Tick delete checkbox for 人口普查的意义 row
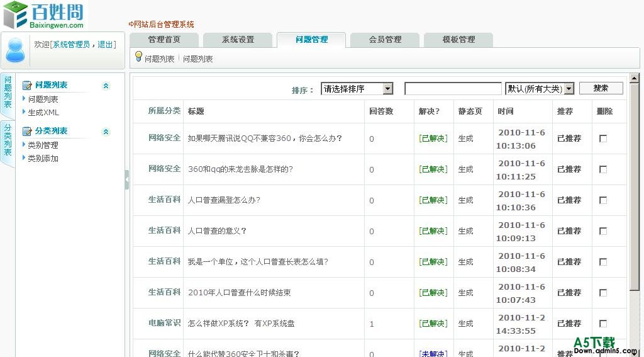644x357 pixels. pos(603,231)
